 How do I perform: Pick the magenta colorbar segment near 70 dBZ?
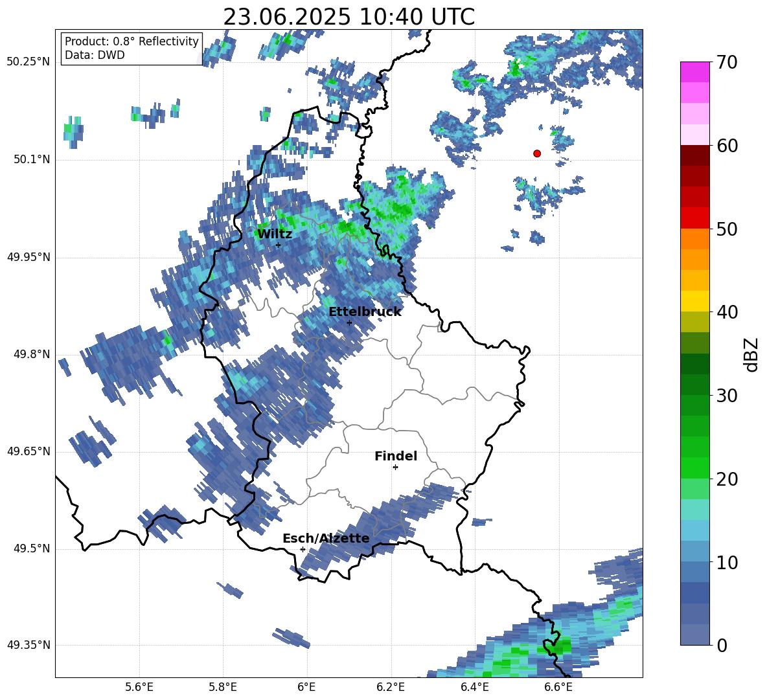coord(694,72)
